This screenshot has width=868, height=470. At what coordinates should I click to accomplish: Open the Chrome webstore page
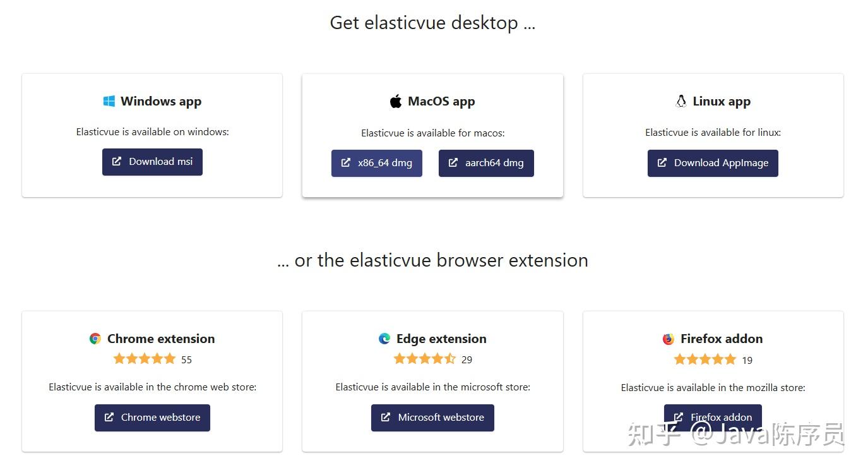point(152,417)
